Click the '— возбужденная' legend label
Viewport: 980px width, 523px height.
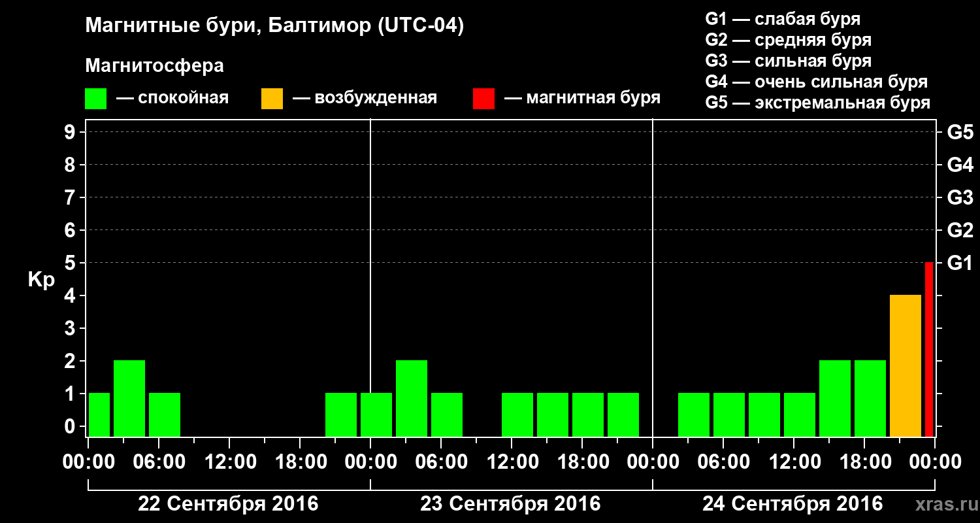(x=365, y=99)
